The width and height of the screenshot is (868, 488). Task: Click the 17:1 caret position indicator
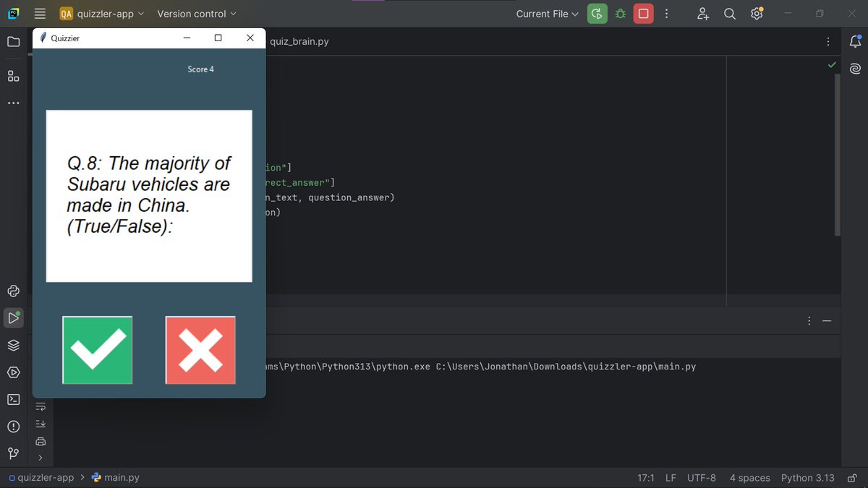(645, 478)
